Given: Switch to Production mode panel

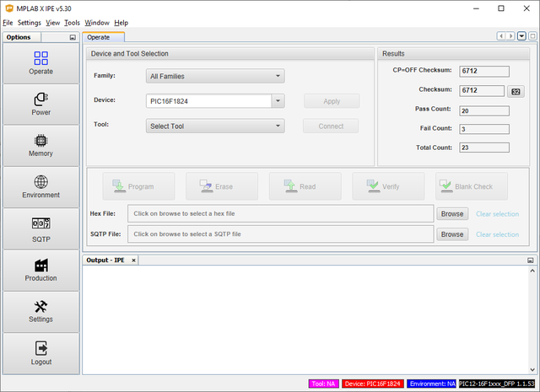Looking at the screenshot, I should click(x=40, y=270).
